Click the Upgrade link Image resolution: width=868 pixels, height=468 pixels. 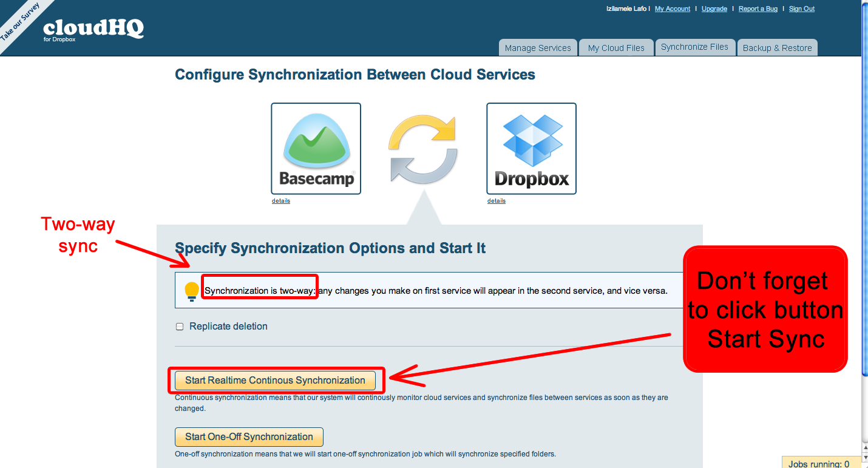[x=714, y=9]
